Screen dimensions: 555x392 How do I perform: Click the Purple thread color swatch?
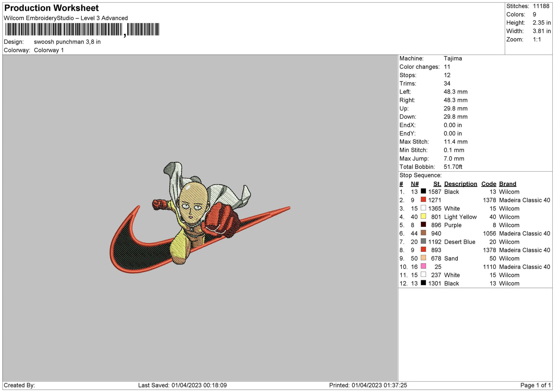click(x=423, y=225)
